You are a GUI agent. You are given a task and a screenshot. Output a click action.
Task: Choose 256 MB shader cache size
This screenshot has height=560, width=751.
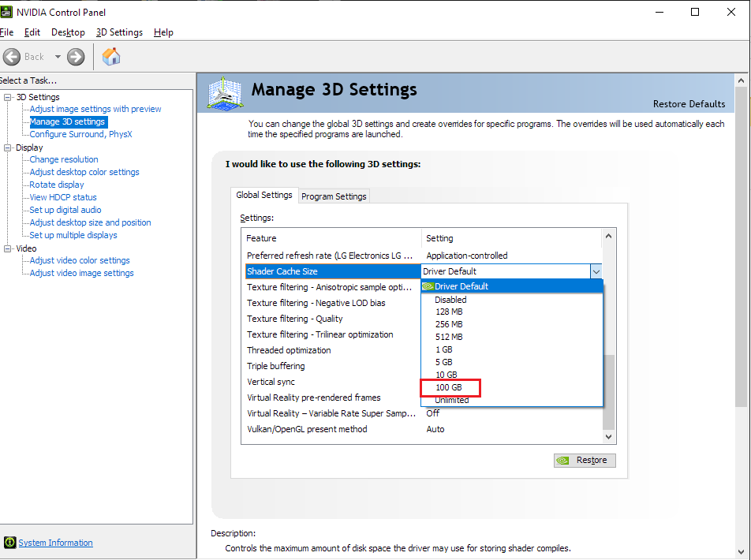[x=511, y=324]
